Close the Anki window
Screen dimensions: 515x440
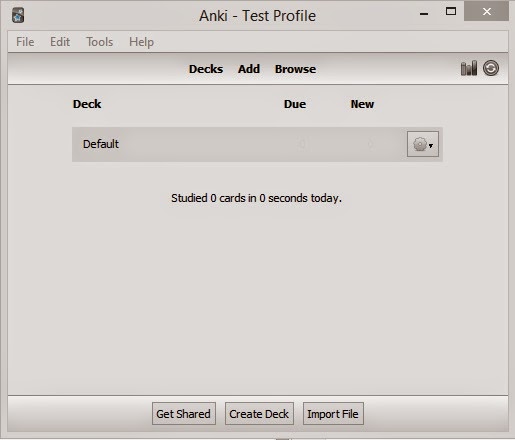point(486,11)
